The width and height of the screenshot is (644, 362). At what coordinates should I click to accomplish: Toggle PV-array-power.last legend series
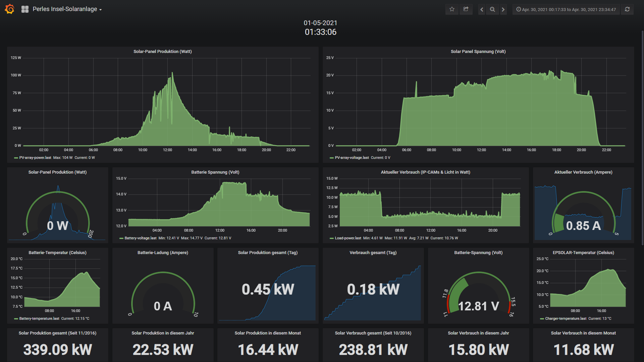point(35,158)
